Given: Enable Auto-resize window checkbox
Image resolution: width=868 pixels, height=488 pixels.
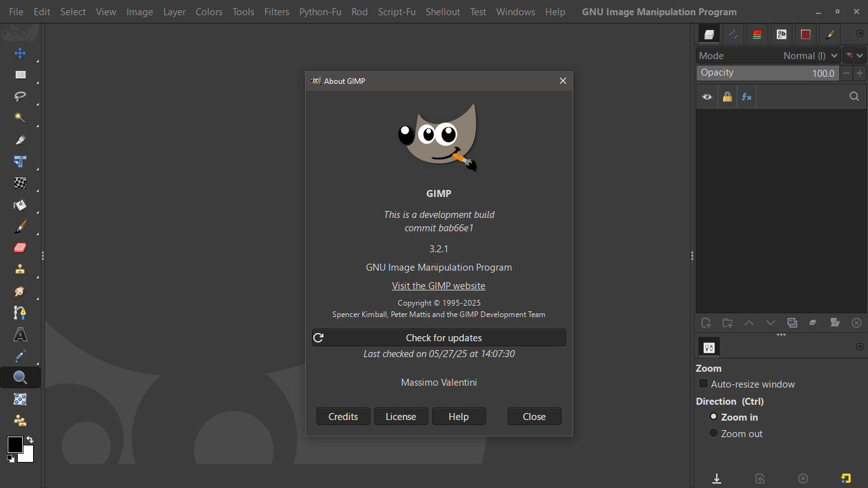Looking at the screenshot, I should (703, 384).
